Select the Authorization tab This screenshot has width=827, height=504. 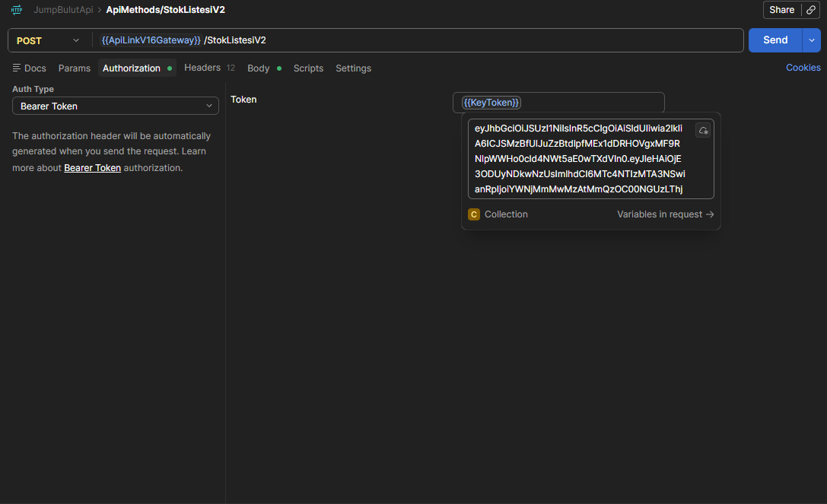[x=137, y=68]
